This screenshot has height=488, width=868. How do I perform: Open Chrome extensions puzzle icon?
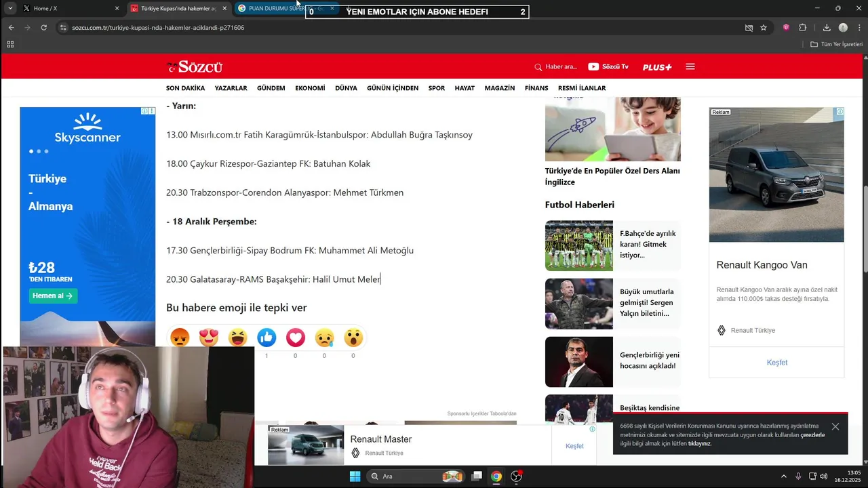803,28
